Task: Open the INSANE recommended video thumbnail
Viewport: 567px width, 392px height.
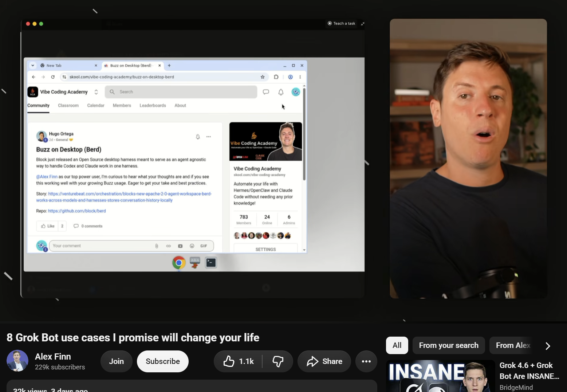Action: click(x=440, y=376)
